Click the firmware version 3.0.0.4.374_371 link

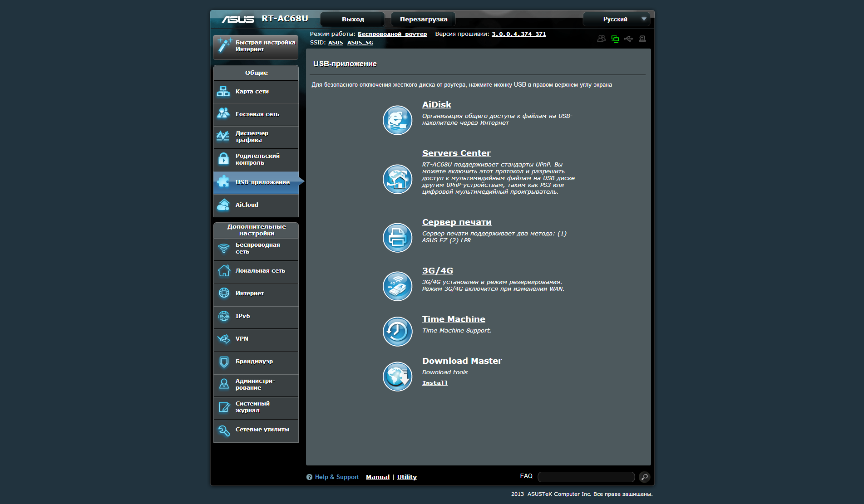pos(519,34)
